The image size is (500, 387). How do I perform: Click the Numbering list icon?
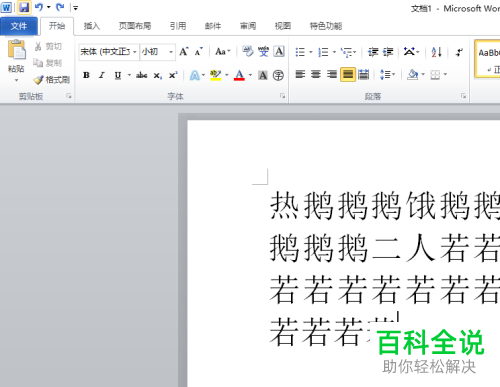tap(323, 52)
